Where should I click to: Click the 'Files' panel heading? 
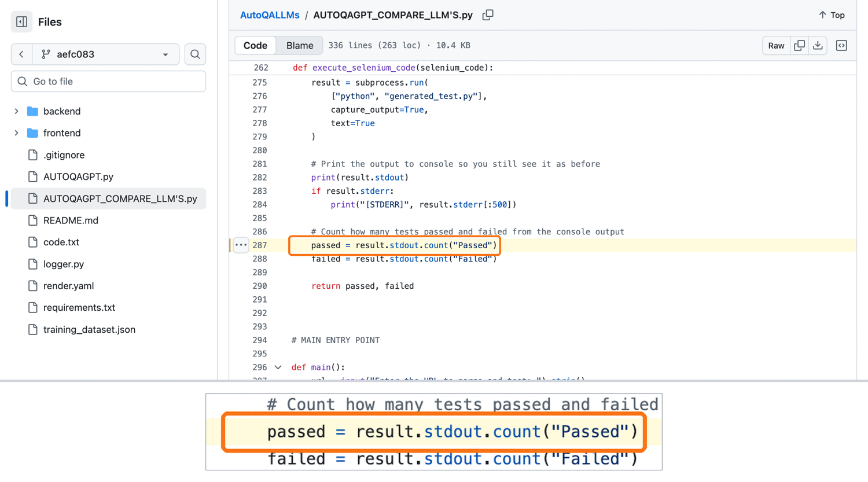(50, 22)
